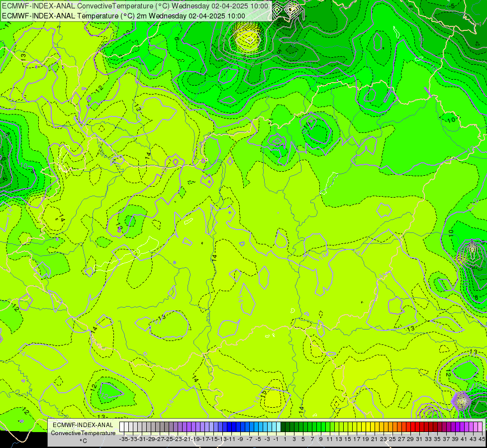Click legend scale label 21
487x448 pixels.
coord(375,439)
